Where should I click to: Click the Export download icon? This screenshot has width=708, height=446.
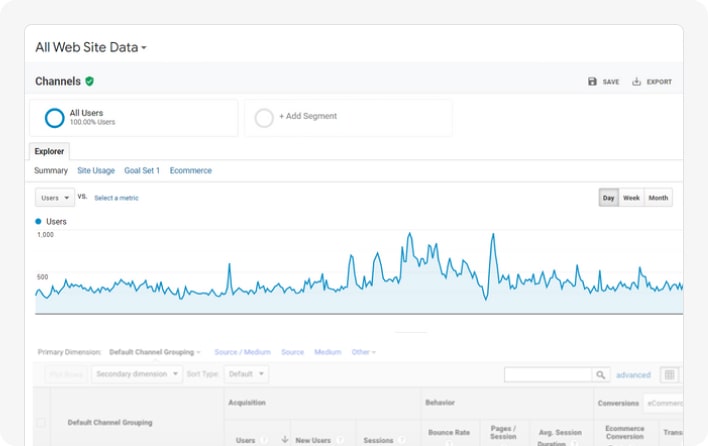pyautogui.click(x=636, y=81)
